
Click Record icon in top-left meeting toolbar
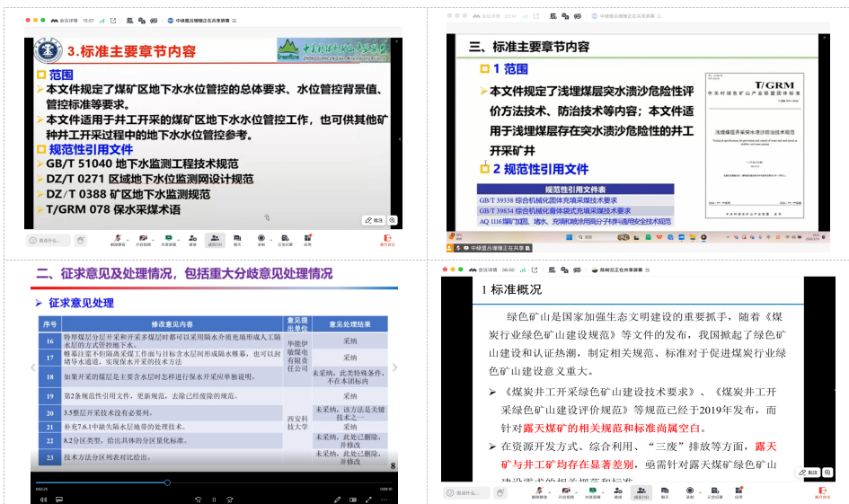[x=261, y=240]
